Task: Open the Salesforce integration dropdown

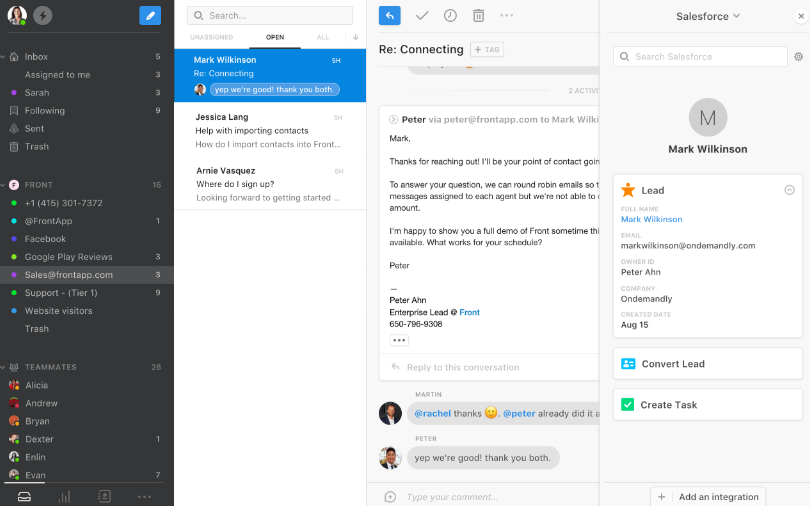Action: coord(708,17)
